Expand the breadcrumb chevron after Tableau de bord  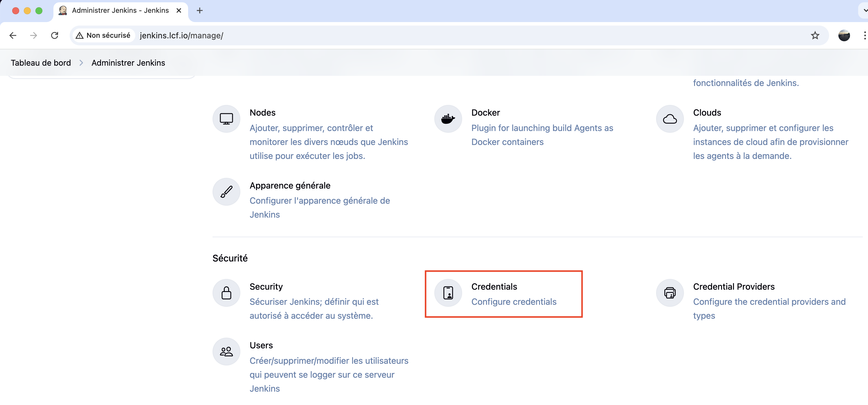tap(81, 63)
